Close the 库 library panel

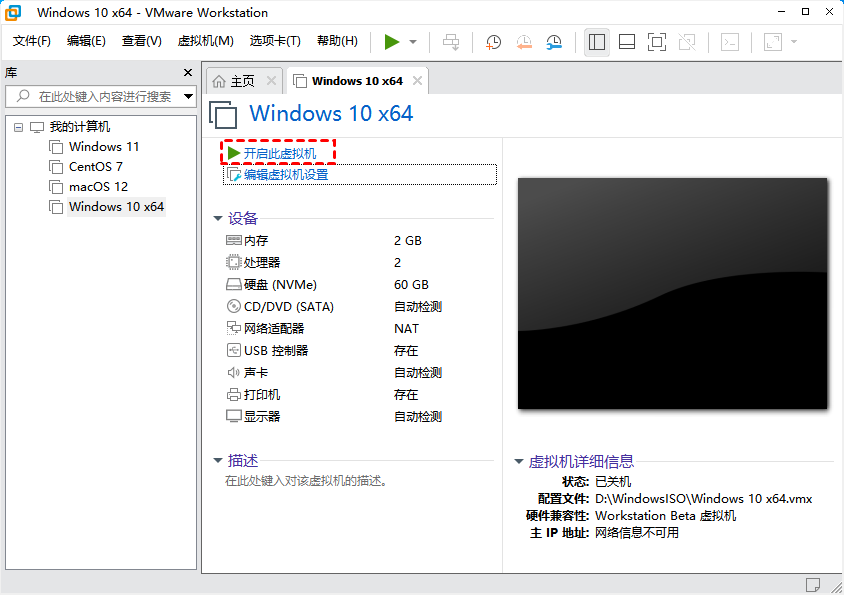tap(188, 73)
